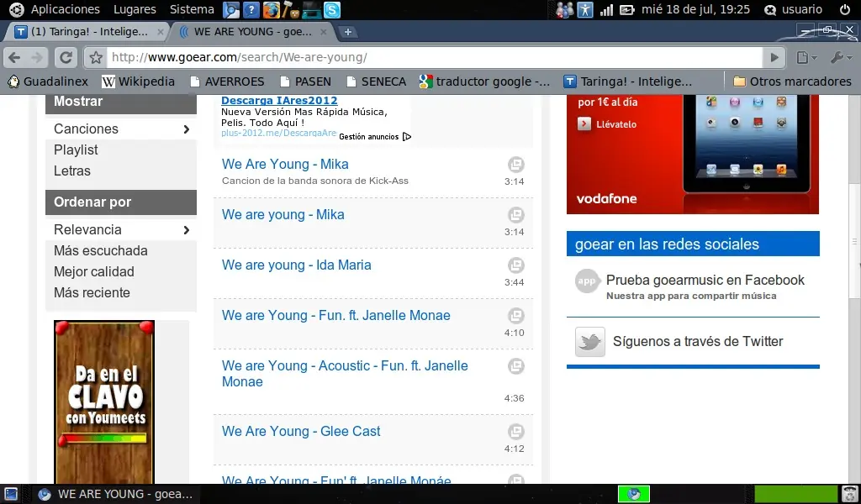Open the Taringa bookmark in bookmarks bar
Image resolution: width=861 pixels, height=504 pixels.
pyautogui.click(x=628, y=81)
